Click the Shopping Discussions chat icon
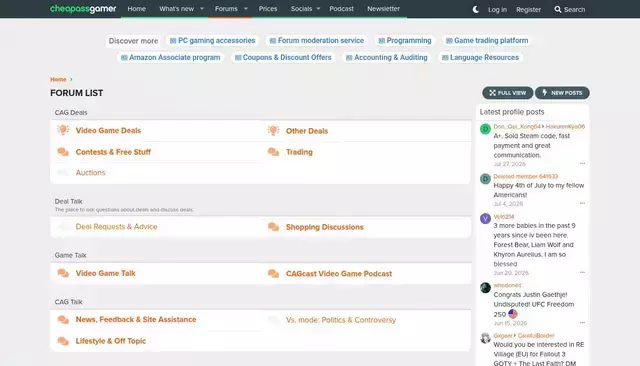Image resolution: width=640 pixels, height=366 pixels. coord(273,227)
